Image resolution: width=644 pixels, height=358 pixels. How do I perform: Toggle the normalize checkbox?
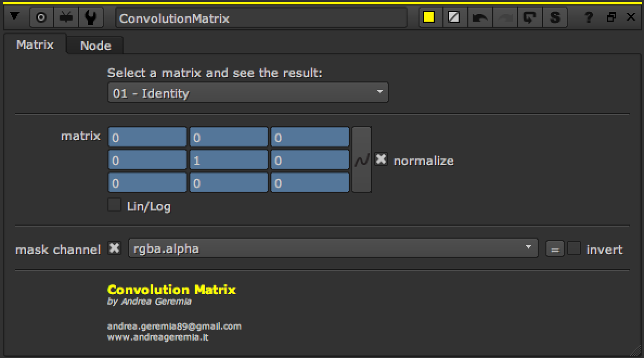[381, 159]
